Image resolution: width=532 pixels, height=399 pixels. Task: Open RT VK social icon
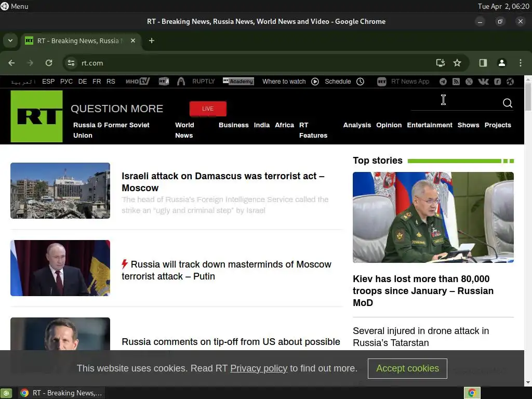click(x=484, y=82)
